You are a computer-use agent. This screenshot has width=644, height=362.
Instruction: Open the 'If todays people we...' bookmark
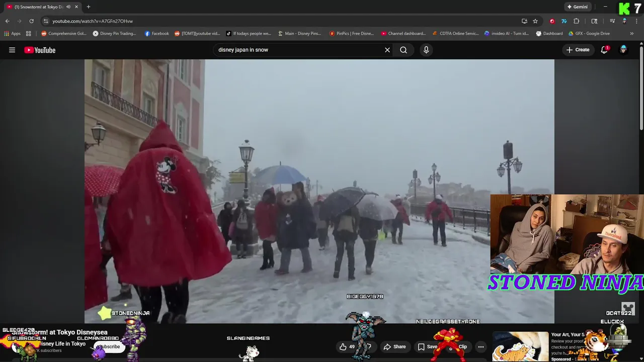point(249,34)
